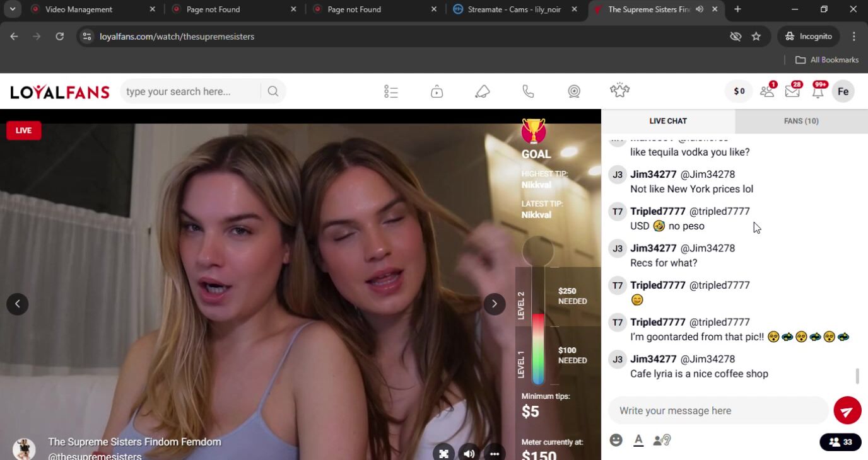The height and width of the screenshot is (460, 868).
Task: Toggle third-party cookie blocking eye icon
Action: pos(736,37)
